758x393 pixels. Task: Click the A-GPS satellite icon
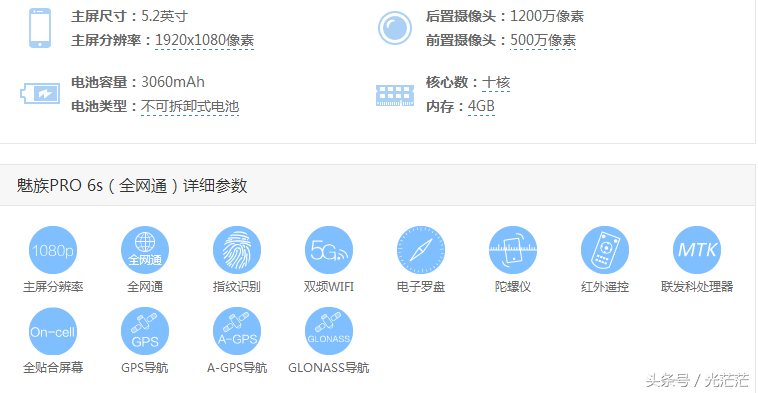(x=237, y=332)
